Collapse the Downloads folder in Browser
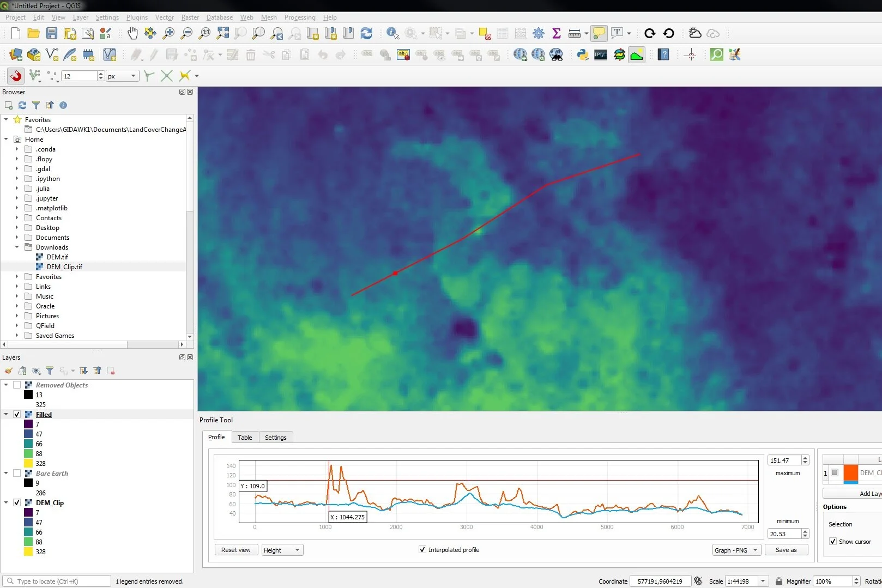Image resolution: width=882 pixels, height=588 pixels. (16, 247)
